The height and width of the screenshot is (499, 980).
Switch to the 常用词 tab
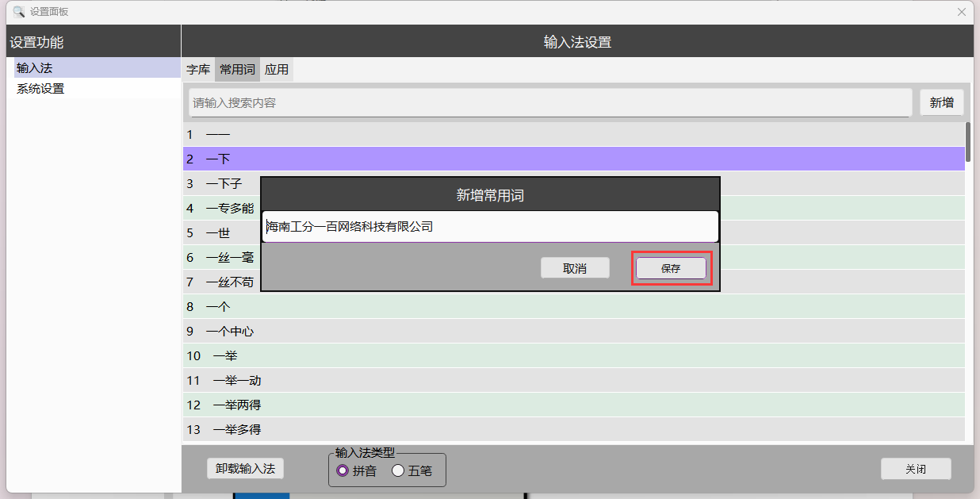pos(237,69)
